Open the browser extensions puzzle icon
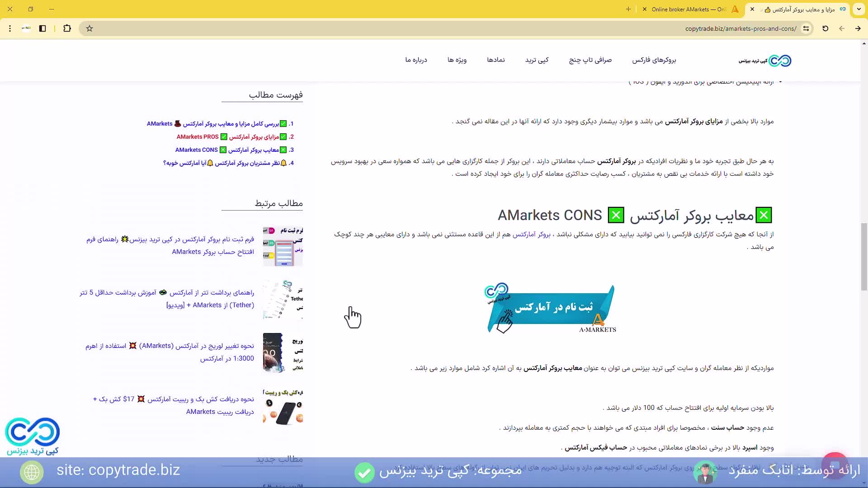Screen dimensions: 868x488 pyautogui.click(x=67, y=28)
